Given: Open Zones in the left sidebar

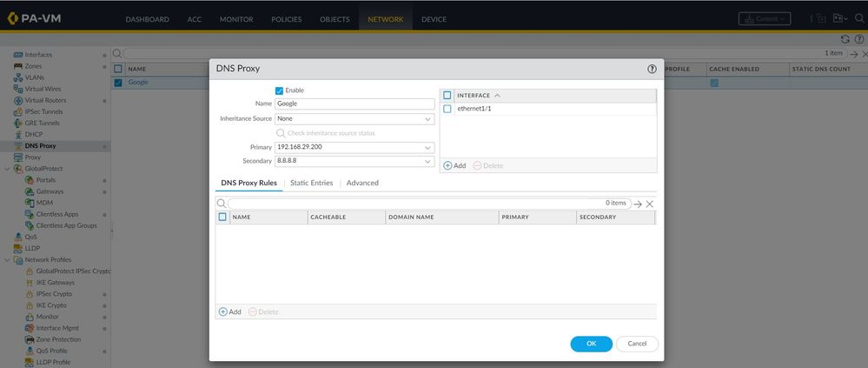Looking at the screenshot, I should [x=33, y=66].
